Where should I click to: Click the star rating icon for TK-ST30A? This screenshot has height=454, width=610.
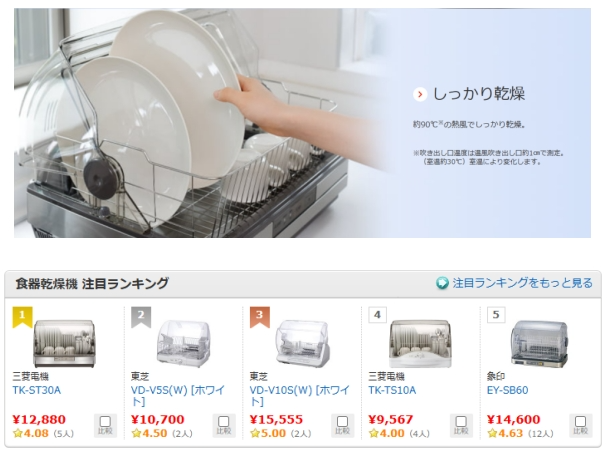18,433
